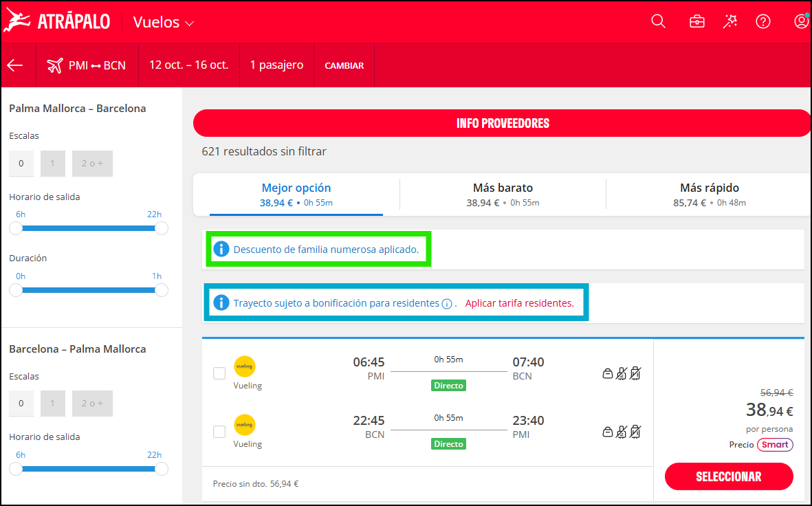Expand the Vuelos dropdown menu
The height and width of the screenshot is (506, 812).
point(164,22)
